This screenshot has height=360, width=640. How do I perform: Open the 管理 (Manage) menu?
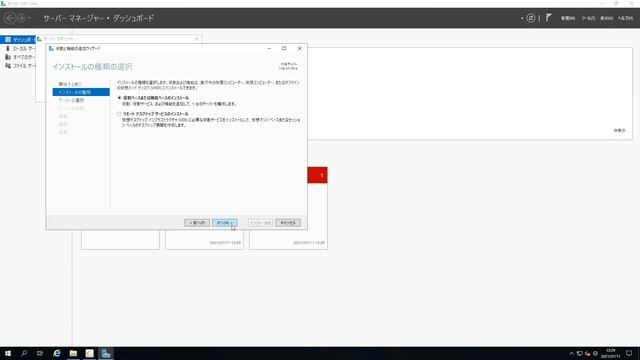567,18
